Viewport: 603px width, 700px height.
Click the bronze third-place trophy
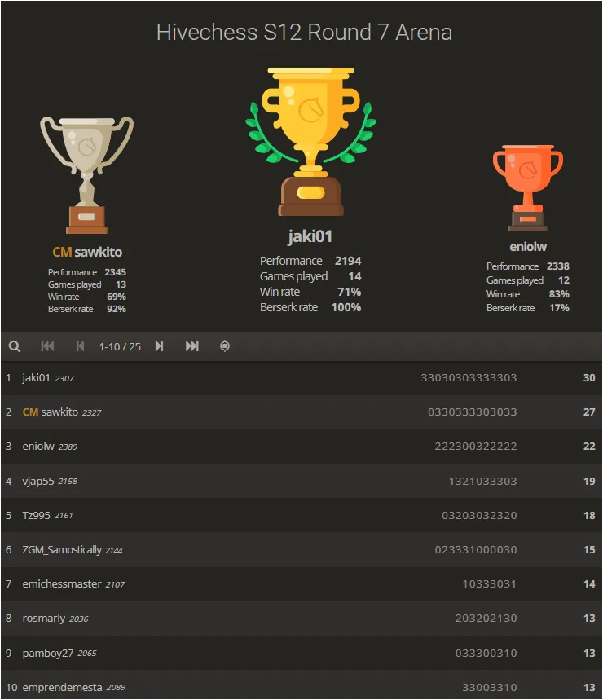click(x=527, y=188)
